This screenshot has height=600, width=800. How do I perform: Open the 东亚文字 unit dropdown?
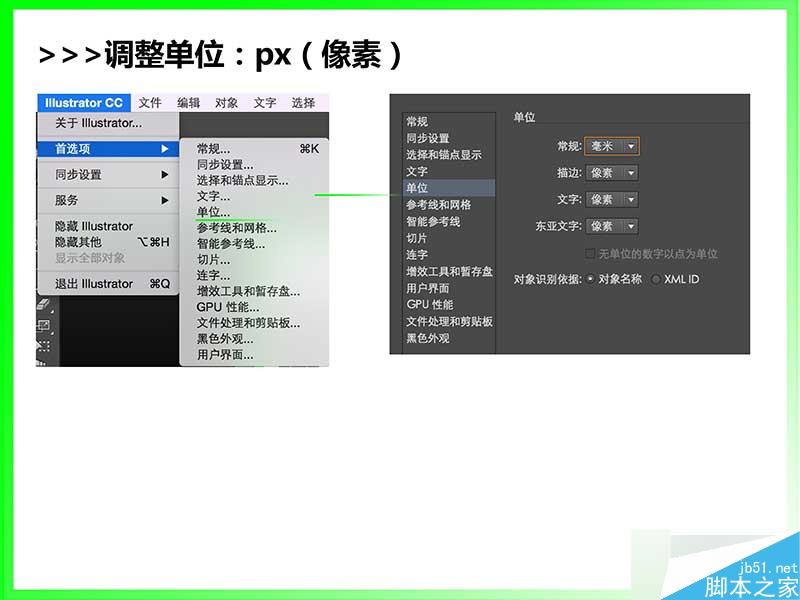[x=612, y=226]
